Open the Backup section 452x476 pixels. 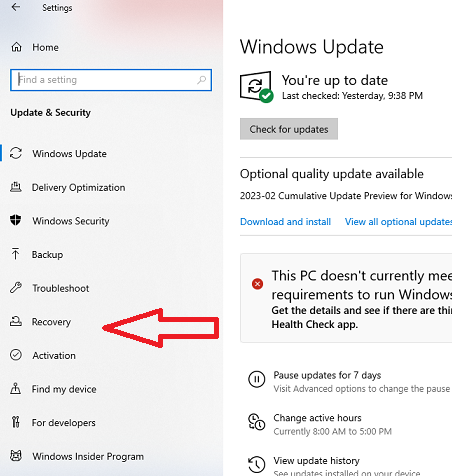click(47, 255)
